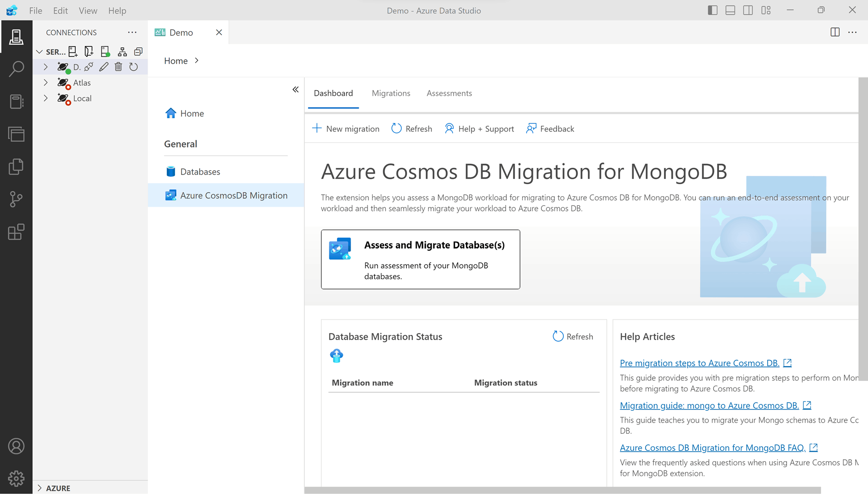Viewport: 868px width, 494px height.
Task: Open the Source Control view
Action: (16, 199)
